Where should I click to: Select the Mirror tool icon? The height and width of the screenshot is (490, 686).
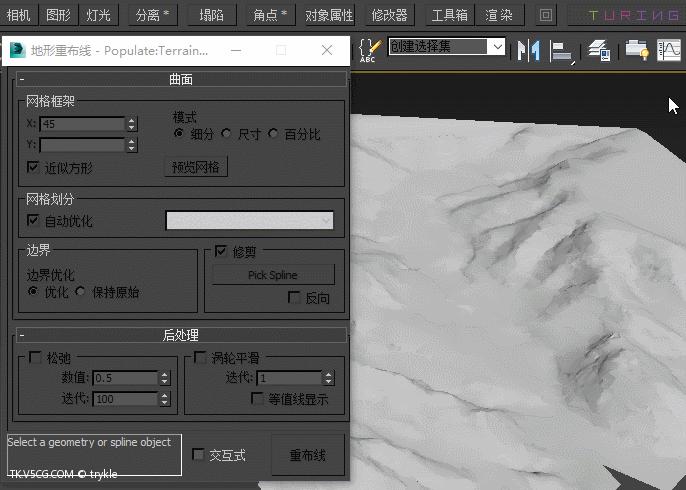(528, 50)
